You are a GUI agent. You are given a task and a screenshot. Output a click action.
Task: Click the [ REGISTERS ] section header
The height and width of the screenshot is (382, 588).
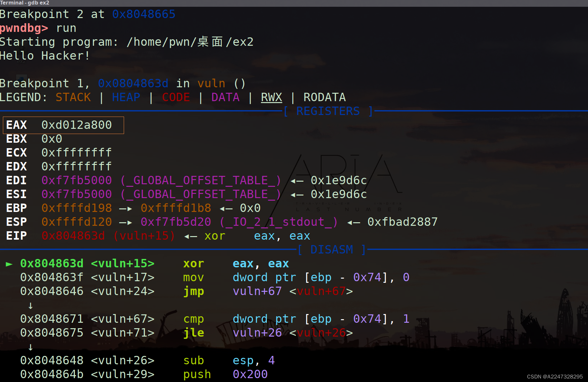328,111
